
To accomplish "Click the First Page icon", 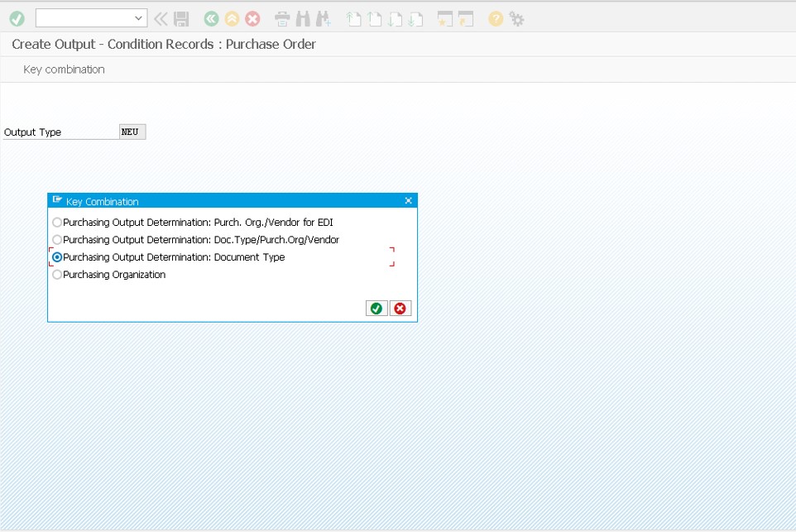I will [354, 19].
